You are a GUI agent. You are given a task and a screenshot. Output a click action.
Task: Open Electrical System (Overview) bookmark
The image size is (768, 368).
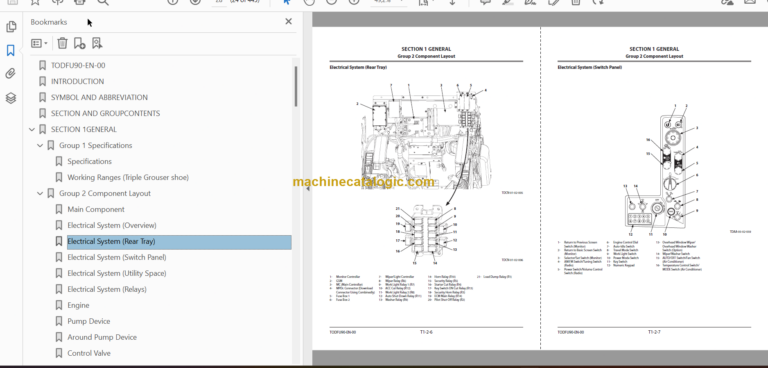tap(112, 225)
